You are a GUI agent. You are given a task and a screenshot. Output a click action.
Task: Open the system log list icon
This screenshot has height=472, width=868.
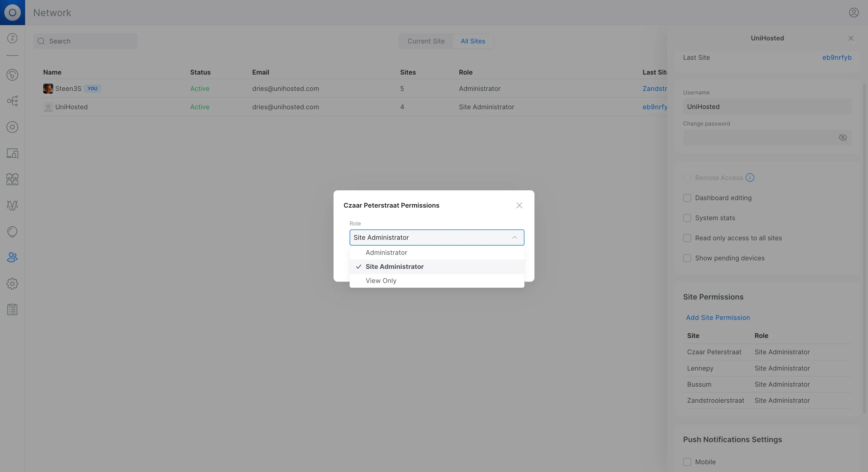click(12, 310)
